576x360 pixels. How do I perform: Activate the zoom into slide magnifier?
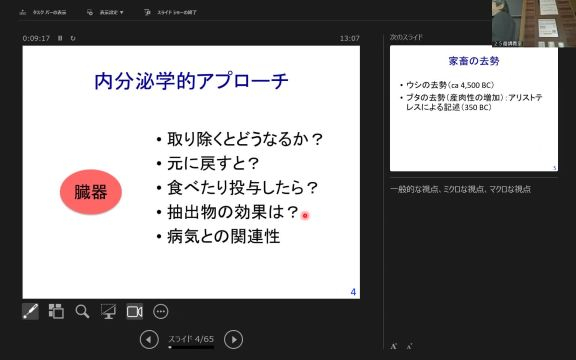pyautogui.click(x=82, y=312)
